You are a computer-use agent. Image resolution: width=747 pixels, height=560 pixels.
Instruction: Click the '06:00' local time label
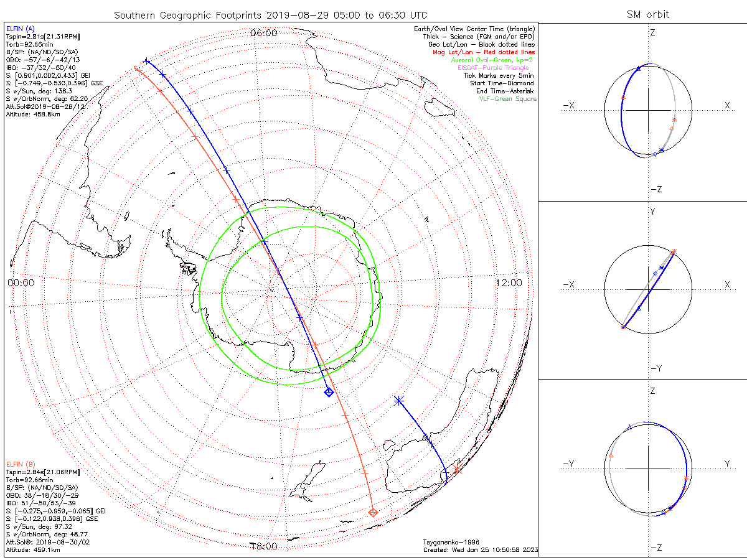(x=263, y=33)
